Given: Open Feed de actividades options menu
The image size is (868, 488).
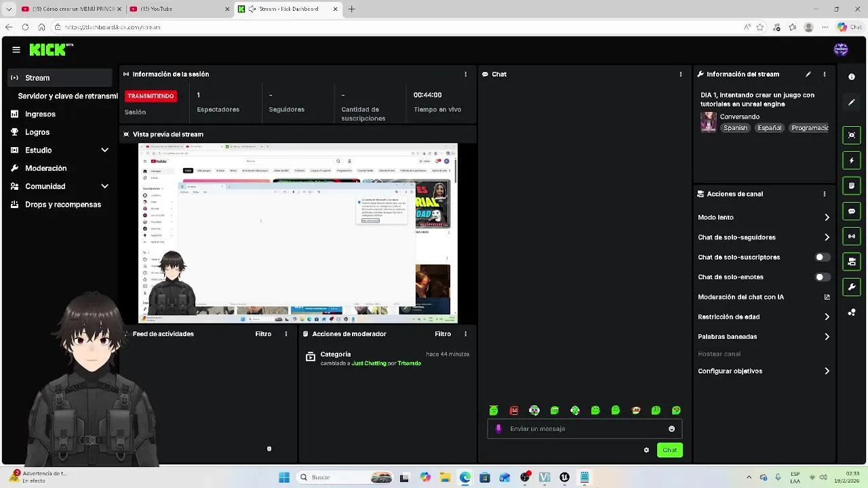Looking at the screenshot, I should click(x=285, y=334).
